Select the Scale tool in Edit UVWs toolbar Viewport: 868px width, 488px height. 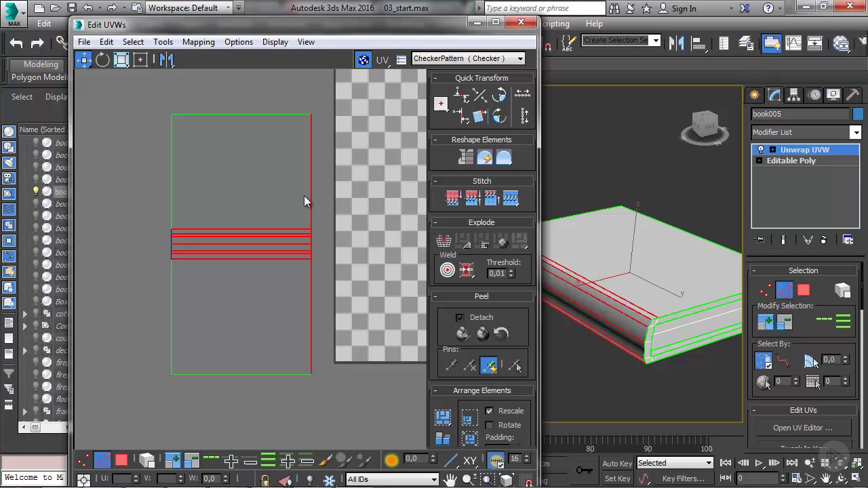121,60
